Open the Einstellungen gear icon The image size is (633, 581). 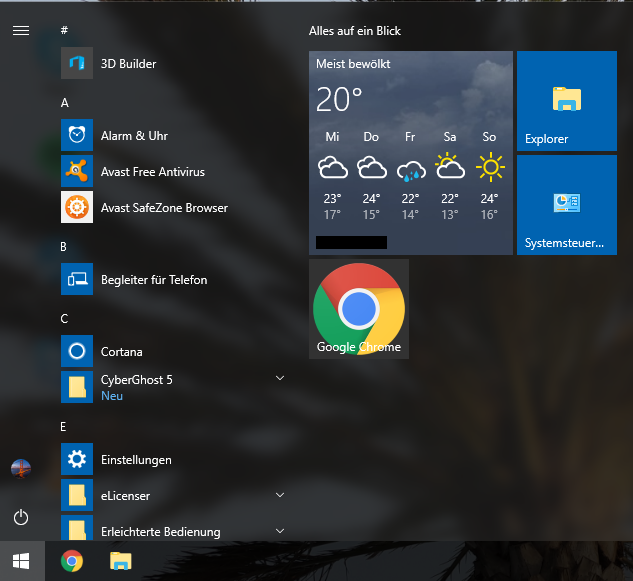(x=77, y=459)
